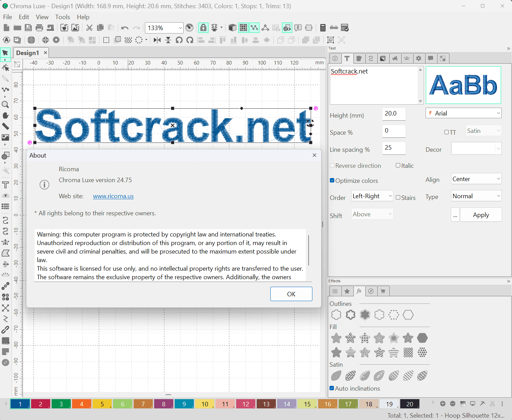Open the calculator icon in the toolbar
Viewport: 512px width, 420px height.
tap(323, 28)
